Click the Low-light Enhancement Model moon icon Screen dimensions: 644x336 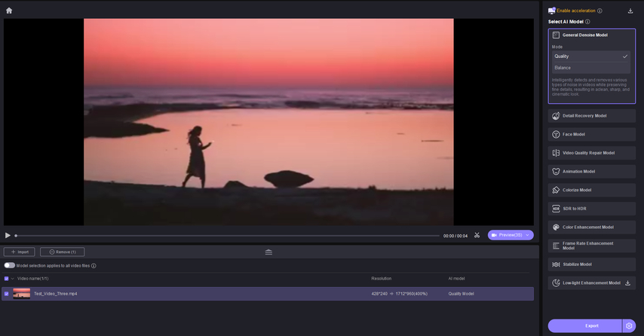556,283
